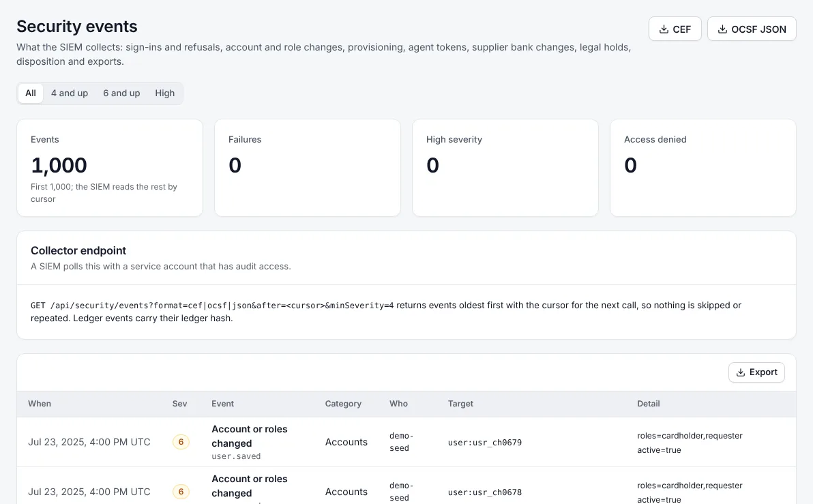The image size is (813, 504).
Task: Open the Access denied summary card
Action: pos(703,168)
